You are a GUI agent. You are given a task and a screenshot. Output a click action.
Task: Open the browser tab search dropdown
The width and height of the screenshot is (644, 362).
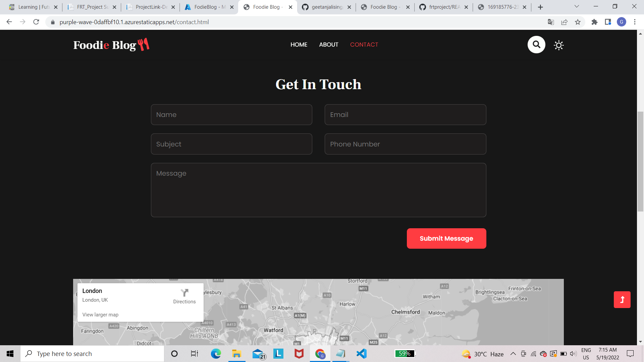point(576,6)
